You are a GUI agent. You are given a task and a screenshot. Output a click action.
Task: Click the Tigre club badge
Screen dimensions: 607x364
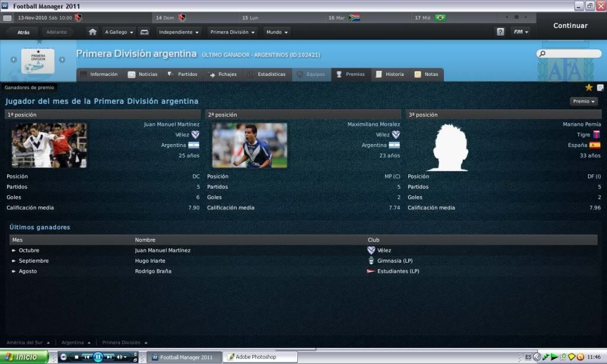596,135
